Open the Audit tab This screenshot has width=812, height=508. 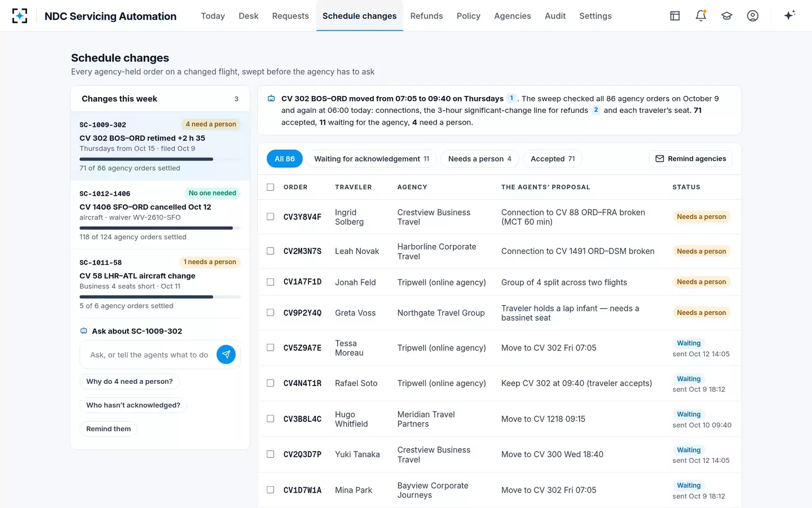point(555,16)
